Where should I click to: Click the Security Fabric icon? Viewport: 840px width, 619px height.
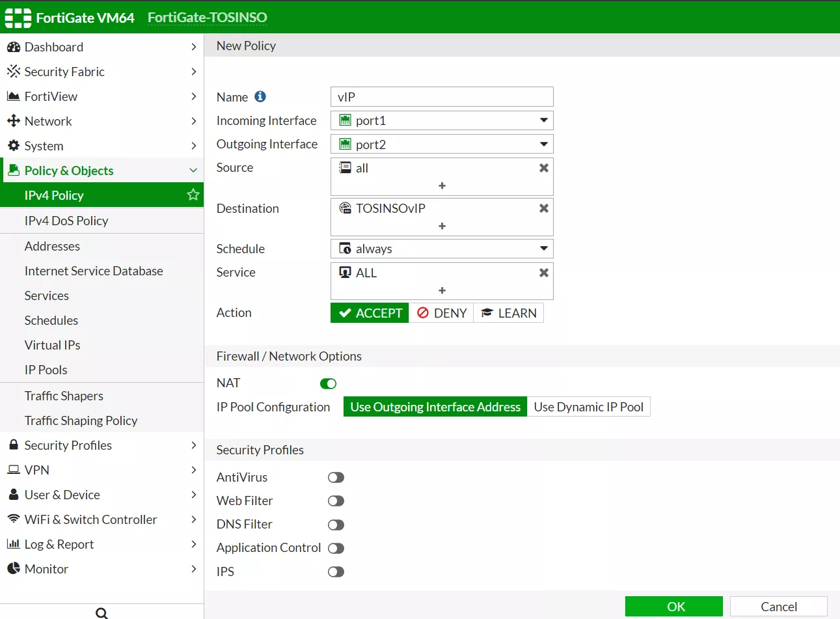(x=13, y=72)
